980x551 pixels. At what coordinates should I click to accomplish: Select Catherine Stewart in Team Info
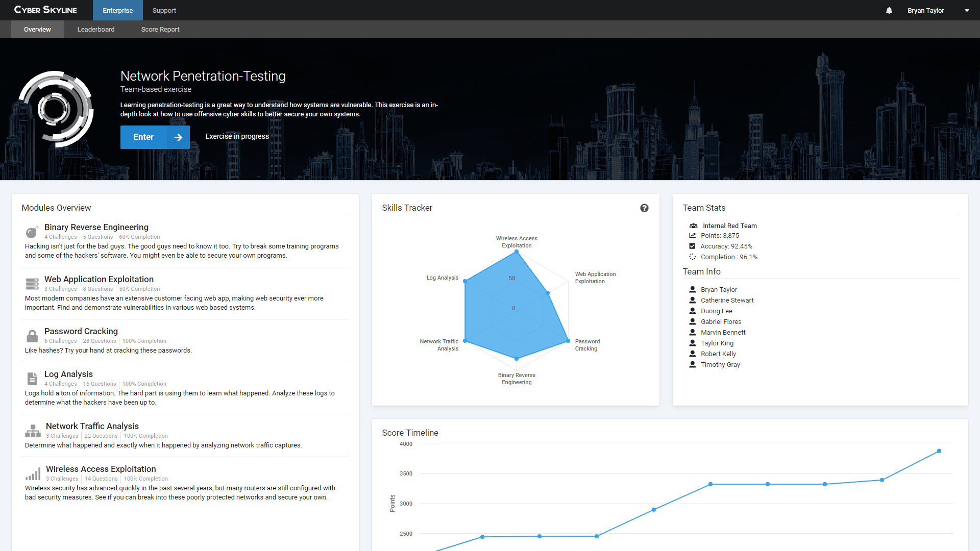pos(727,300)
